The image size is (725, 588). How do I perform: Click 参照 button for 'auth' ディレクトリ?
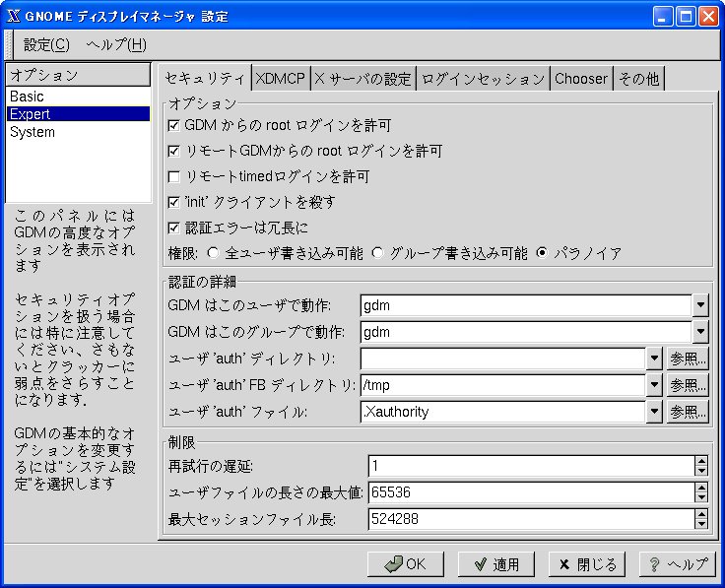pyautogui.click(x=688, y=359)
